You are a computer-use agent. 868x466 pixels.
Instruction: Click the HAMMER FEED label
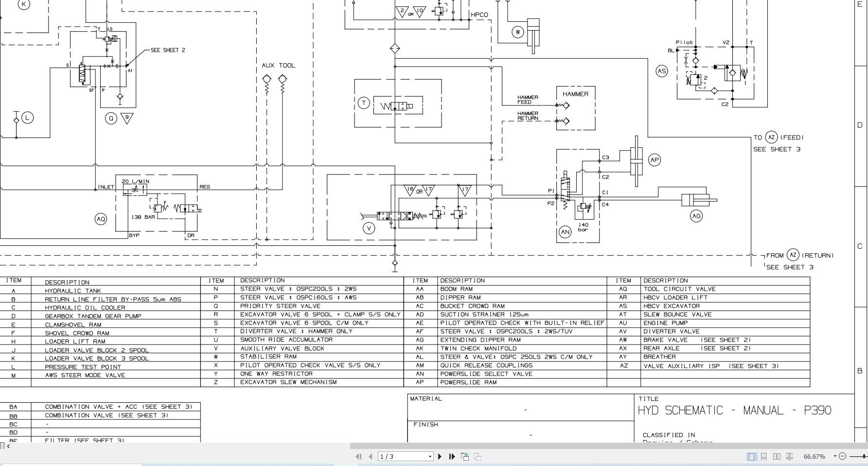[528, 100]
